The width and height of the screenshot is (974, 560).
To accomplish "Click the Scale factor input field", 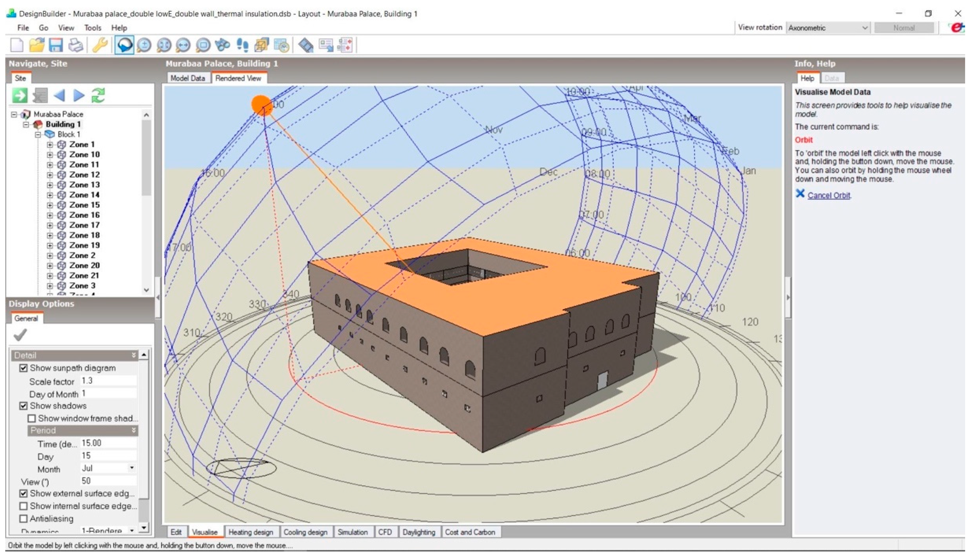I will (108, 381).
